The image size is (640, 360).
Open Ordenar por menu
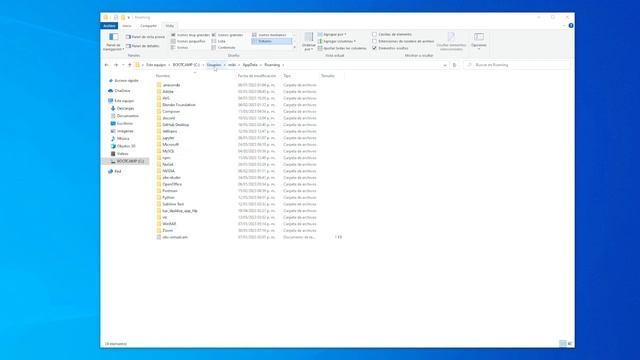click(309, 42)
